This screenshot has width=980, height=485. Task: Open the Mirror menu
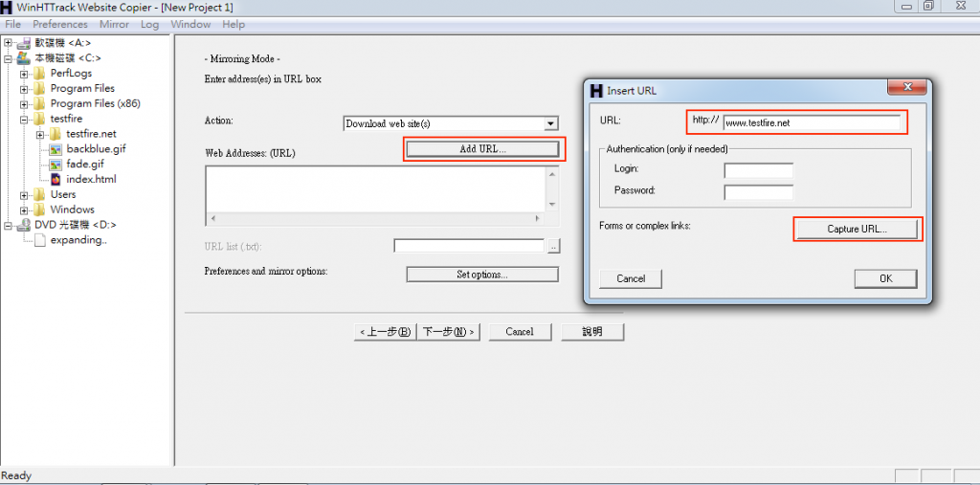click(115, 24)
